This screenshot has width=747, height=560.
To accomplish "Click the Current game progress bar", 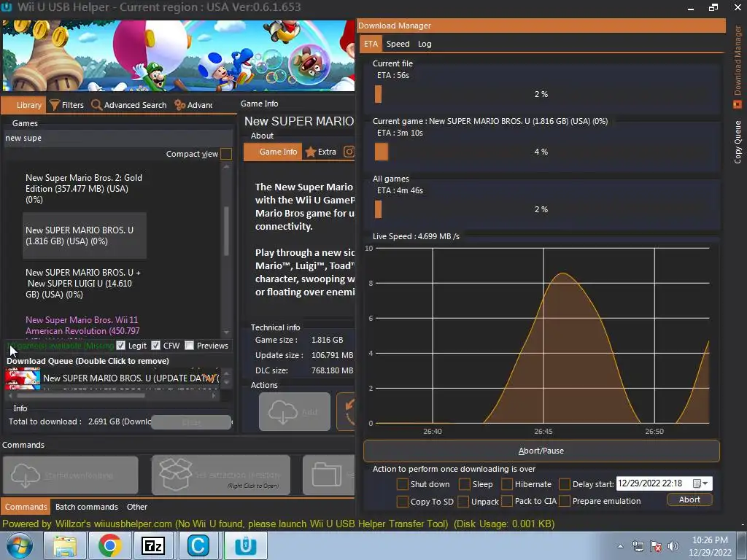I will click(x=541, y=152).
